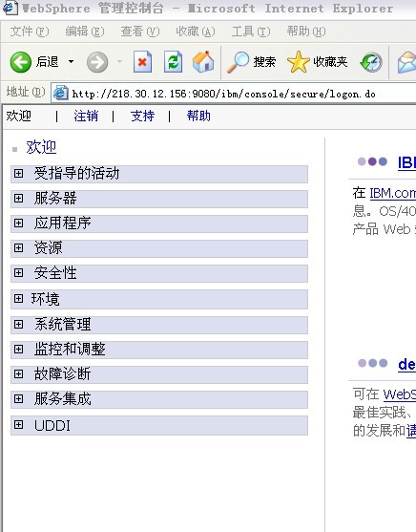416x532 pixels.
Task: Open Favorites with the star icon
Action: tap(298, 62)
